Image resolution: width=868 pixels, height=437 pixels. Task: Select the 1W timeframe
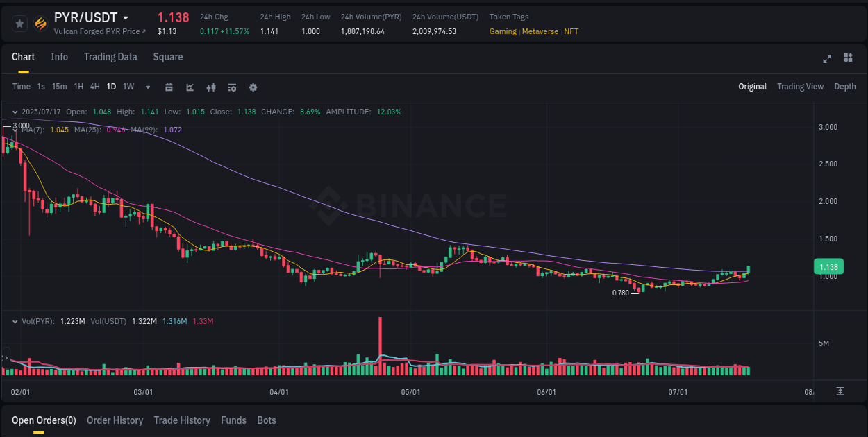point(128,87)
